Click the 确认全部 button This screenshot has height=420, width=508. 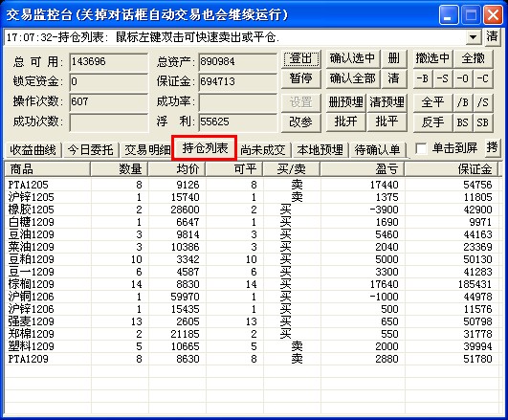tap(353, 78)
